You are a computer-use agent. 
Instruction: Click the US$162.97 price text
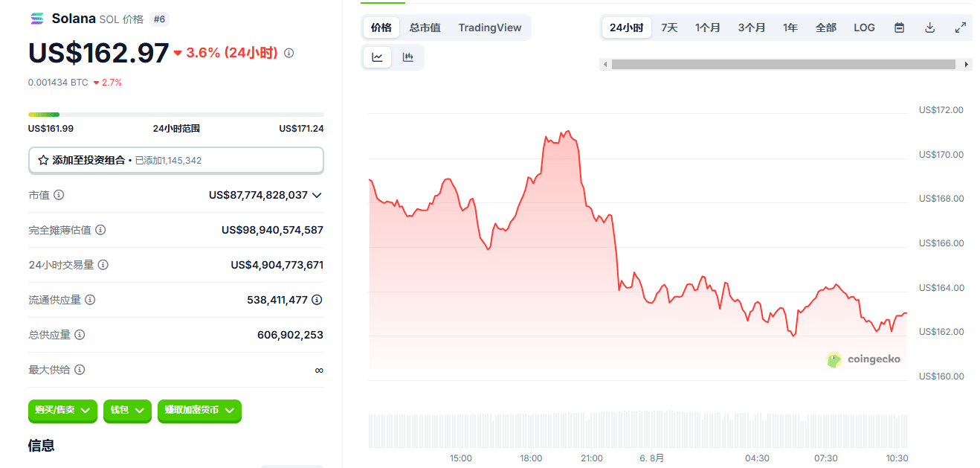pos(99,53)
